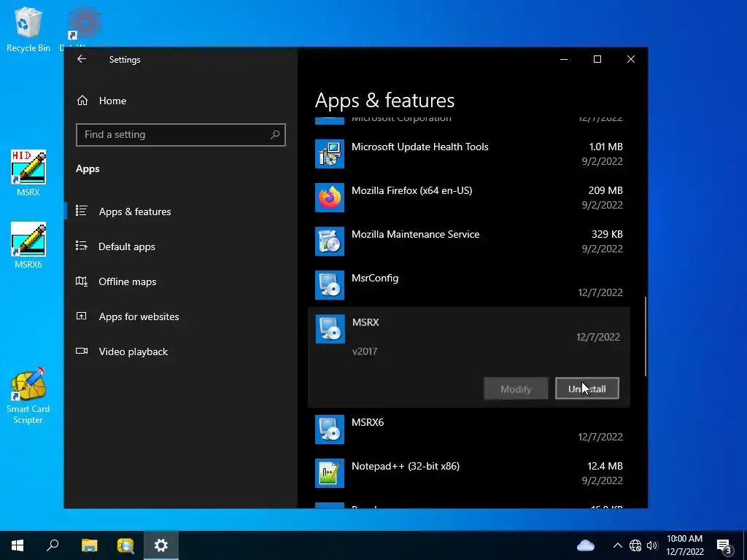This screenshot has width=747, height=560.
Task: Click the Apps & features list icon
Action: [82, 211]
